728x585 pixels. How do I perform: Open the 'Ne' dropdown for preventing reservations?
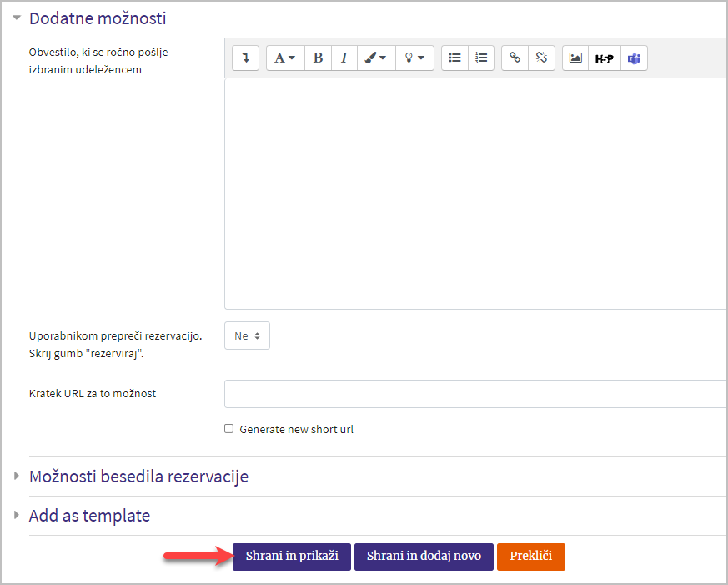pos(247,335)
